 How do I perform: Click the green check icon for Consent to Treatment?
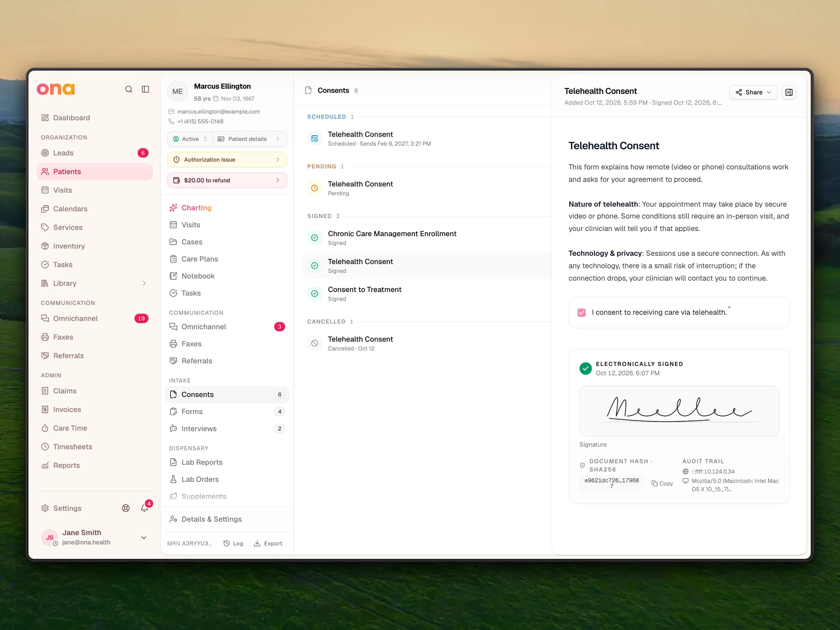tap(314, 293)
